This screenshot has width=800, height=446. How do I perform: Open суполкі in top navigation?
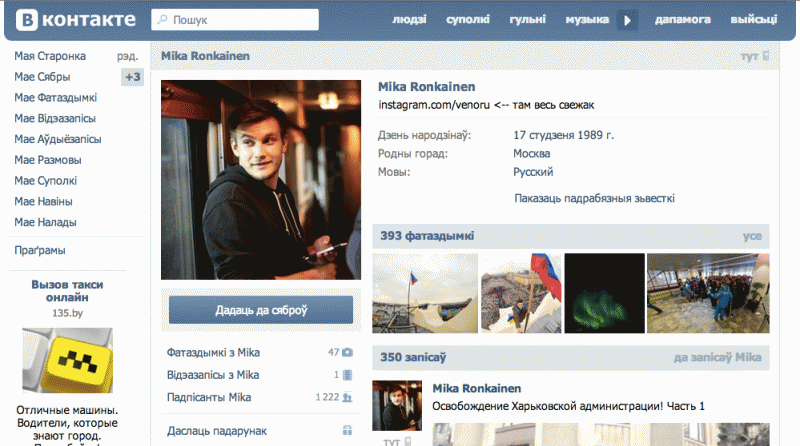click(x=468, y=19)
